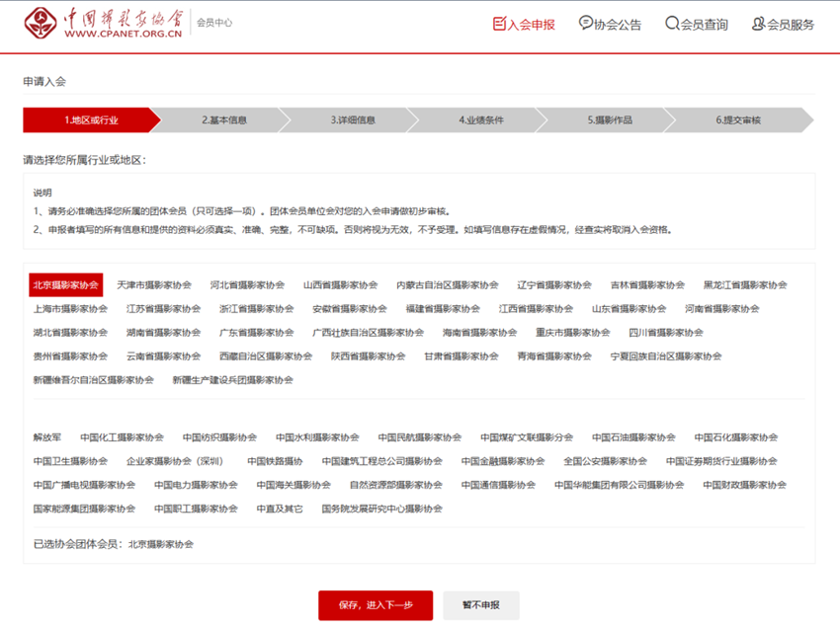This screenshot has height=630, width=840.
Task: Select 中国纺织摄影协会
Action: (x=219, y=437)
